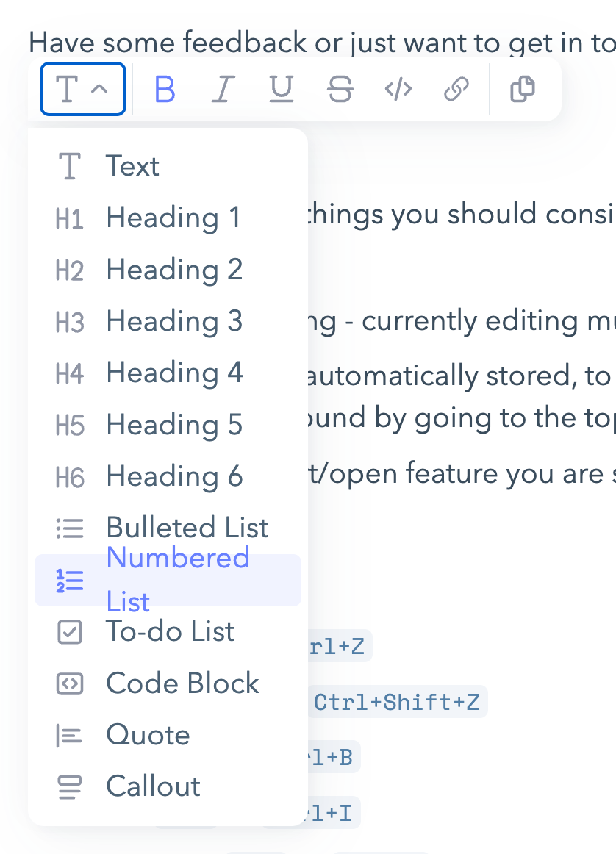Select Heading 1 from the style menu
Image resolution: width=616 pixels, height=854 pixels.
pos(173,218)
